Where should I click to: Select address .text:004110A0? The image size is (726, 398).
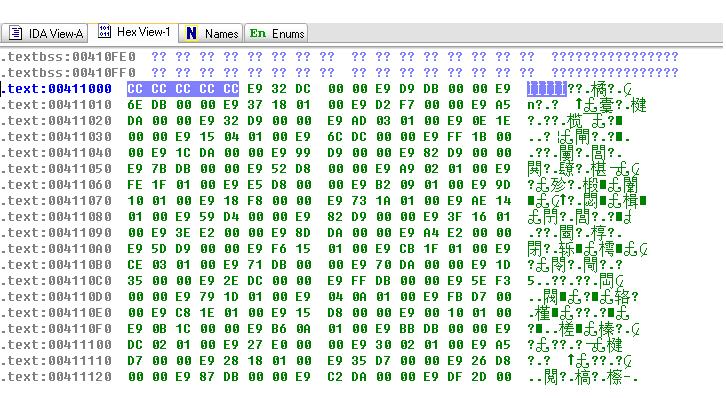click(56, 249)
